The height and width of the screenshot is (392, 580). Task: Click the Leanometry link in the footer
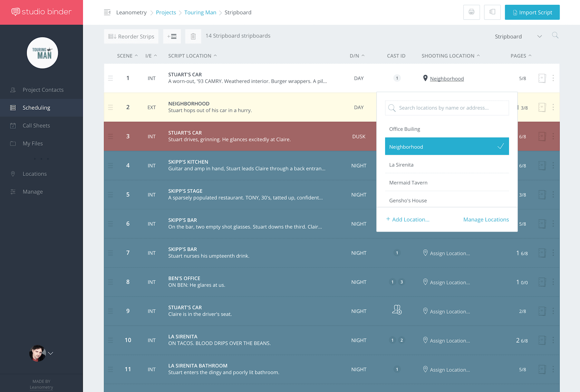pyautogui.click(x=41, y=387)
